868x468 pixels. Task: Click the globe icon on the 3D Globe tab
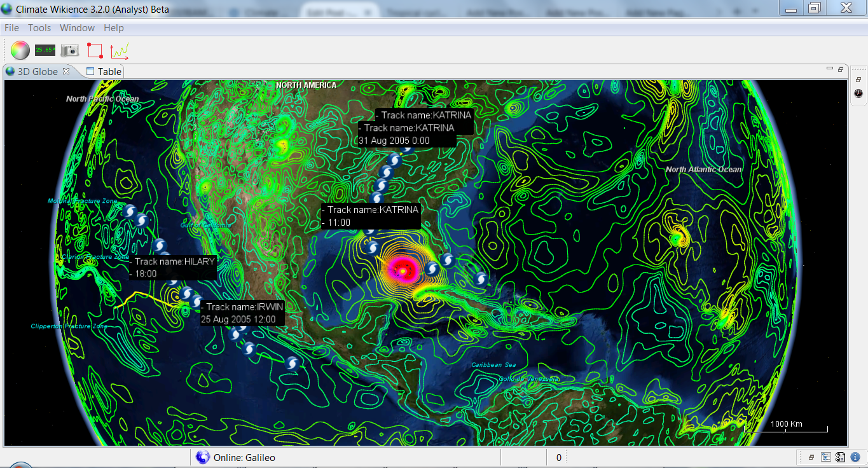pos(10,71)
